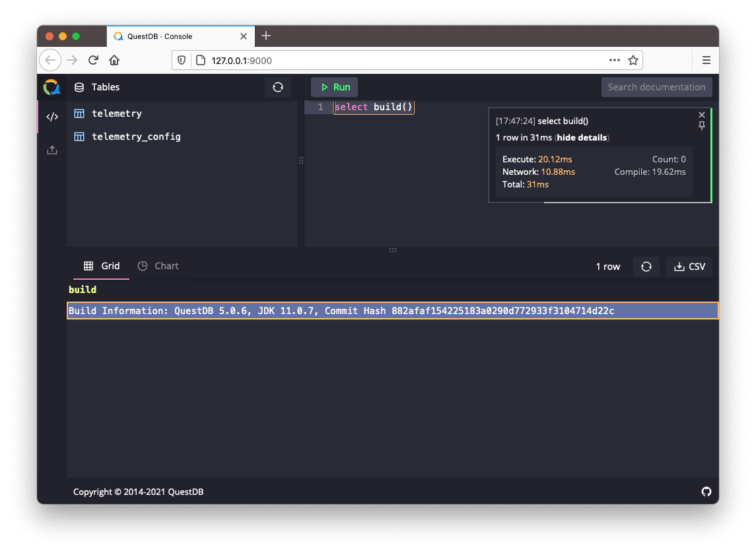Run the current query

[335, 87]
